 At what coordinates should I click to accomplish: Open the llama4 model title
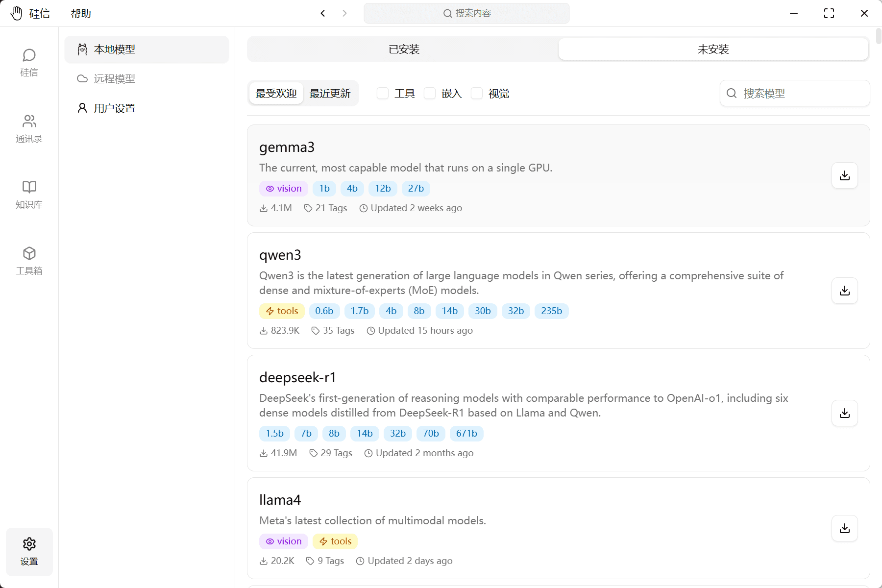(280, 500)
